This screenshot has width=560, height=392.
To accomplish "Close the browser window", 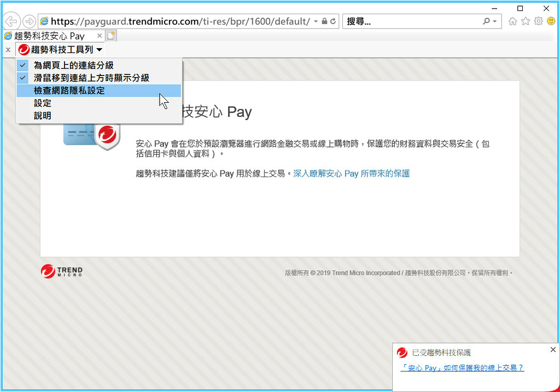I will pos(546,8).
